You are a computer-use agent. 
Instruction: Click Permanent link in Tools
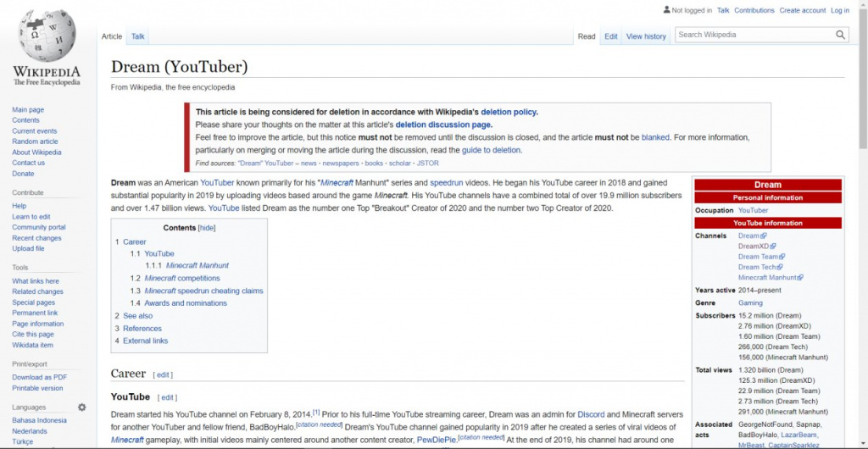coord(35,313)
